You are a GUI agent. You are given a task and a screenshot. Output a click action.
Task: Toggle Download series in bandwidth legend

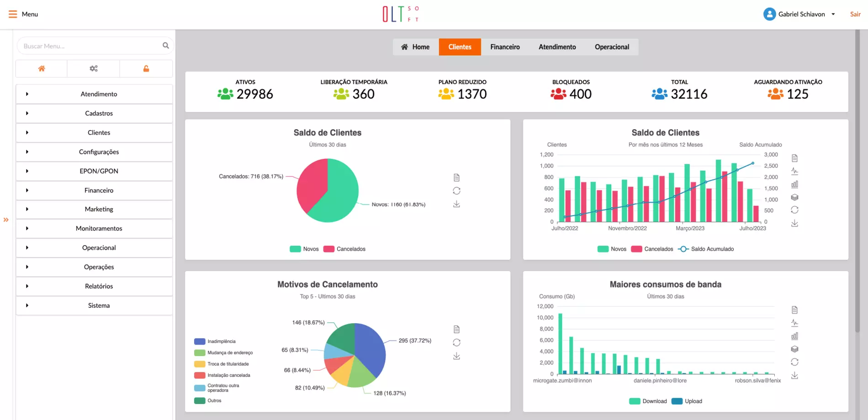point(648,401)
